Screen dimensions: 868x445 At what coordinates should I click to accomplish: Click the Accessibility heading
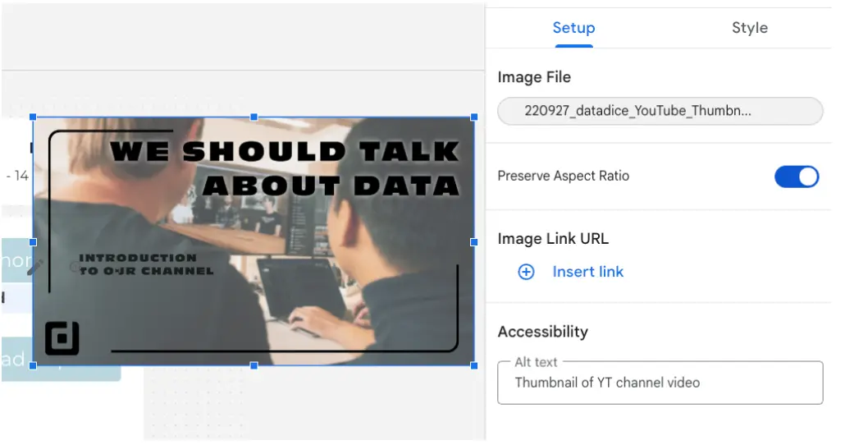[x=542, y=332]
